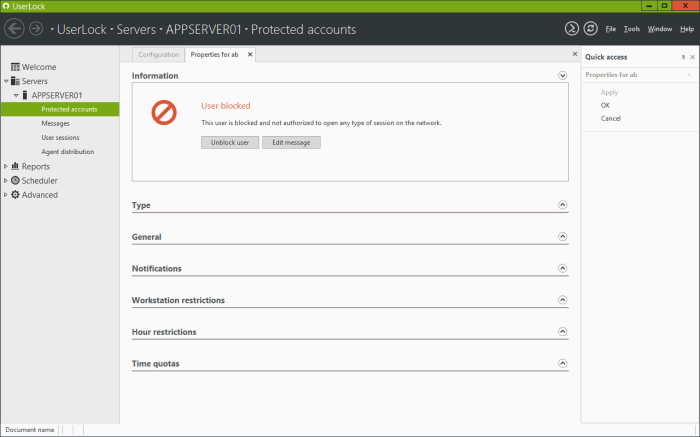The width and height of the screenshot is (700, 437).
Task: Click Cancel in Quick access
Action: (611, 118)
